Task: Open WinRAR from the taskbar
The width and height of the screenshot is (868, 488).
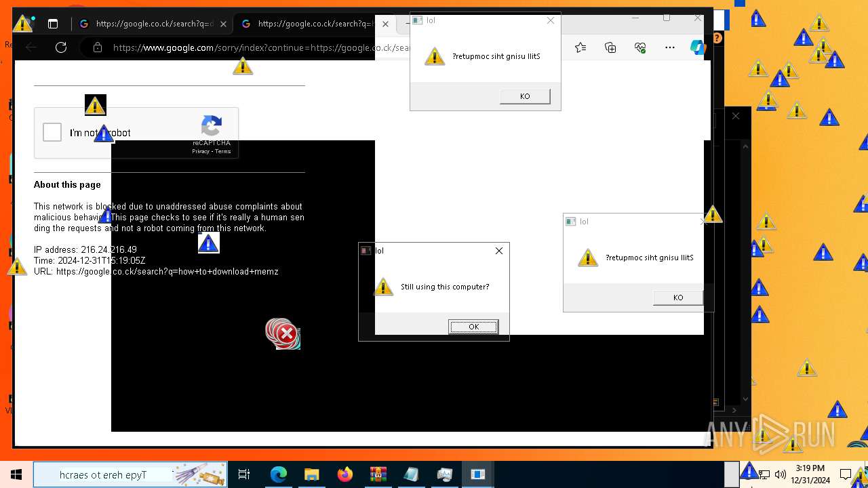Action: pos(378,474)
